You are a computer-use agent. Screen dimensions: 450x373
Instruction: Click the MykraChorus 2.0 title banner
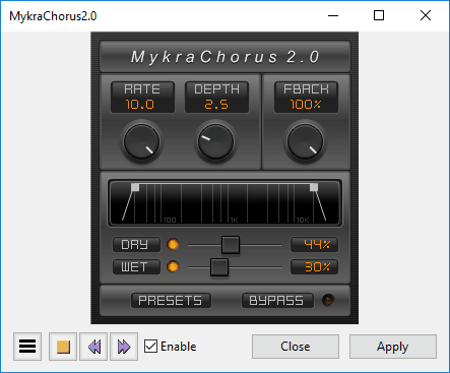225,57
